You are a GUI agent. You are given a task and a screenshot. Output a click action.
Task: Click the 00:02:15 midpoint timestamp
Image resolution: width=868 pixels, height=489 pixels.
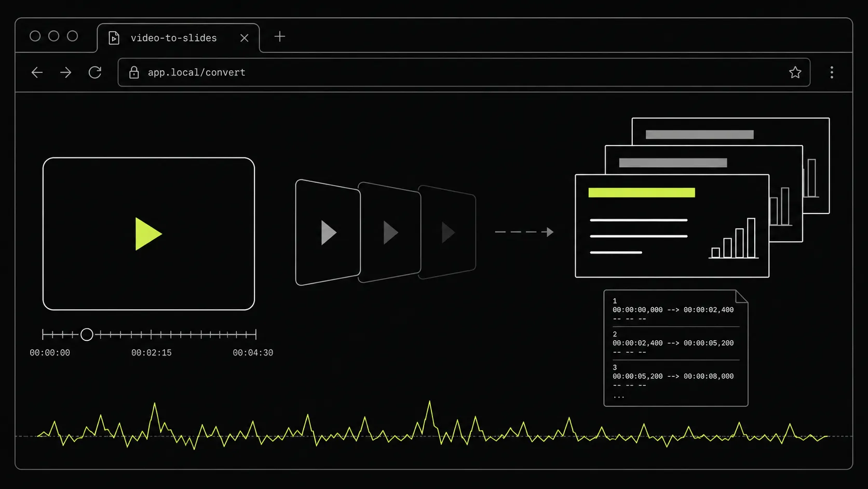(x=151, y=353)
